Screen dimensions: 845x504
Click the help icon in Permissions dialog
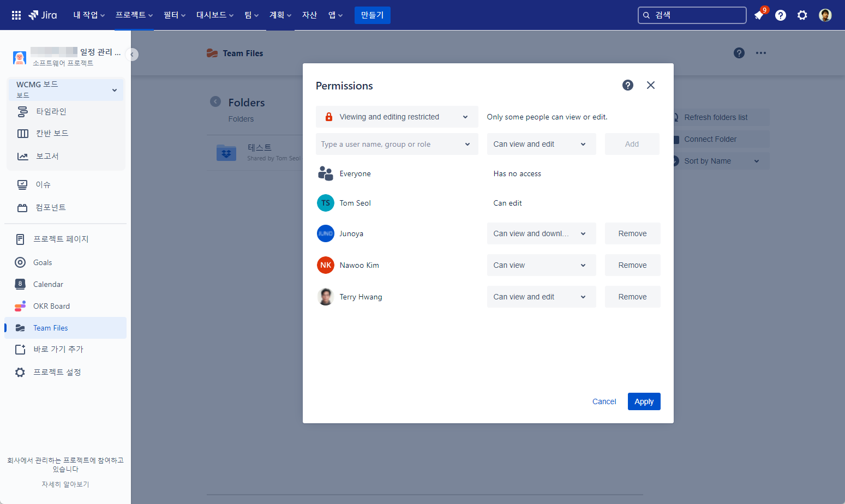tap(628, 85)
